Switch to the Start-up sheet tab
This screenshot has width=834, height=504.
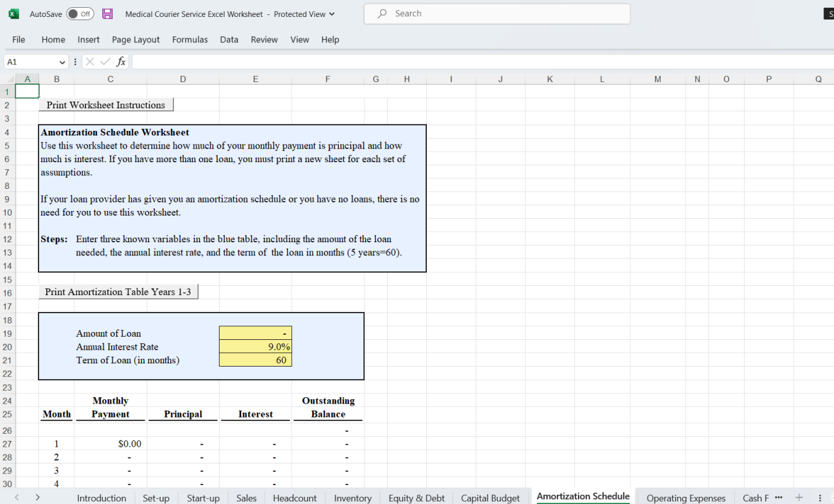(203, 498)
